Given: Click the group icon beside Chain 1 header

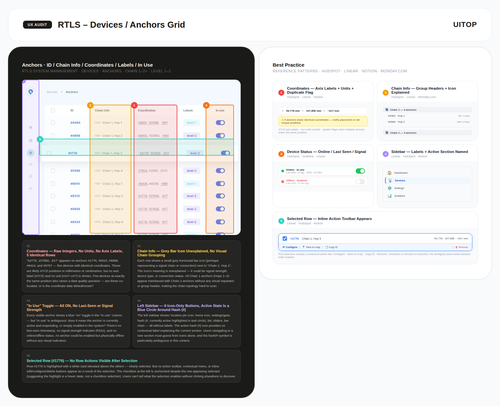Looking at the screenshot, I should (x=387, y=110).
